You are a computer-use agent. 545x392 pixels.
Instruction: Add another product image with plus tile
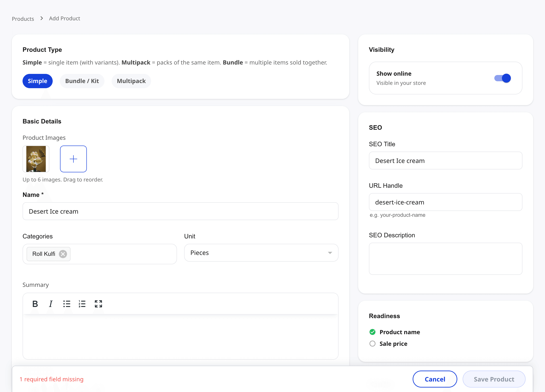pyautogui.click(x=73, y=159)
